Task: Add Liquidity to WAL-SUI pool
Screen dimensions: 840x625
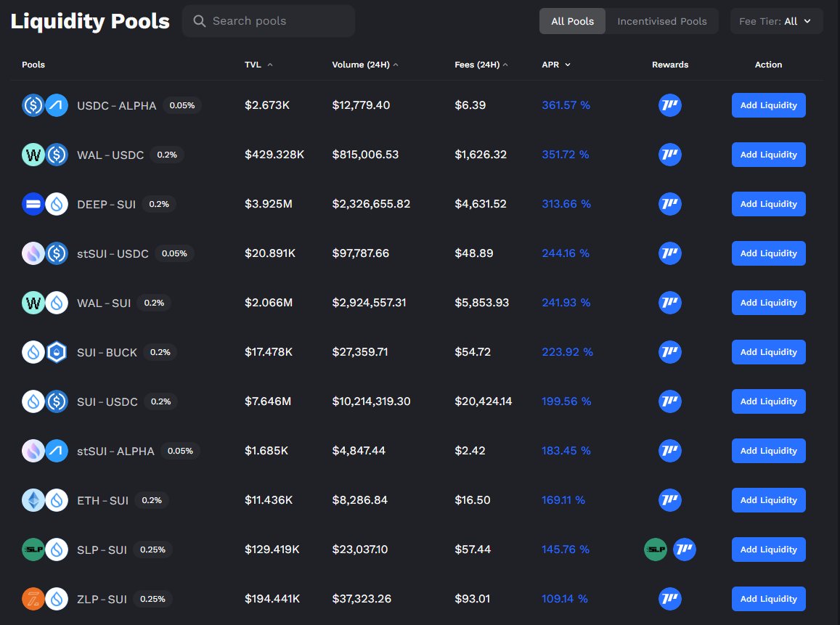Action: pos(768,303)
